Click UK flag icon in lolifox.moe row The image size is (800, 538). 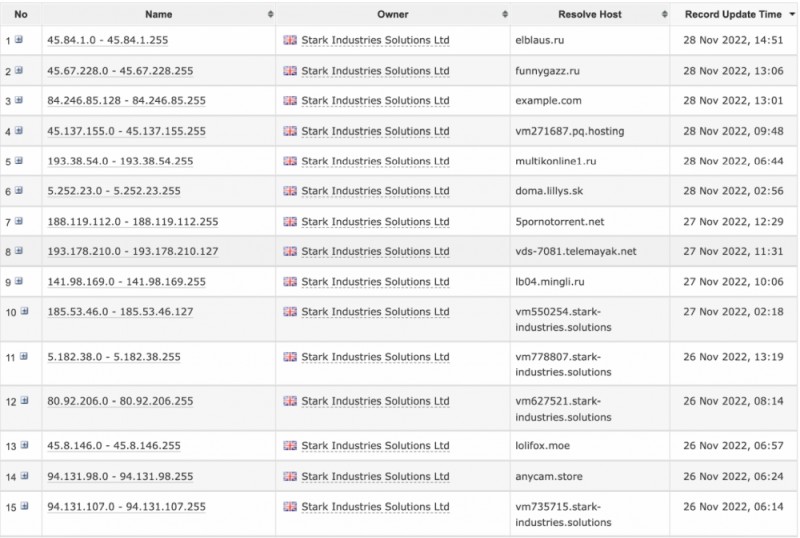click(x=290, y=446)
